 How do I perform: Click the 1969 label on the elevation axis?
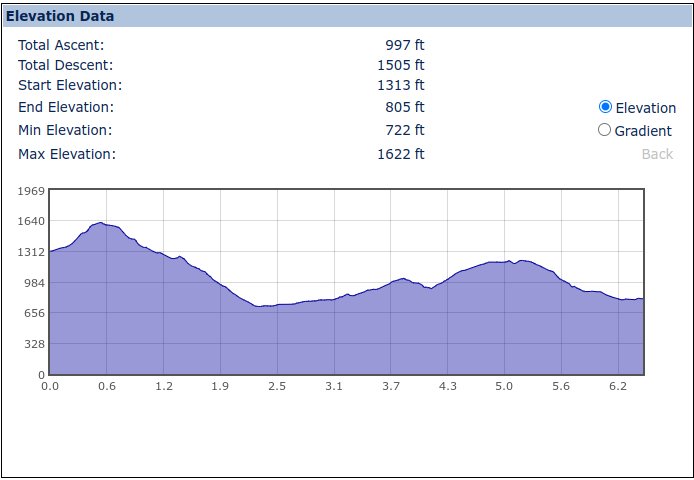(32, 191)
